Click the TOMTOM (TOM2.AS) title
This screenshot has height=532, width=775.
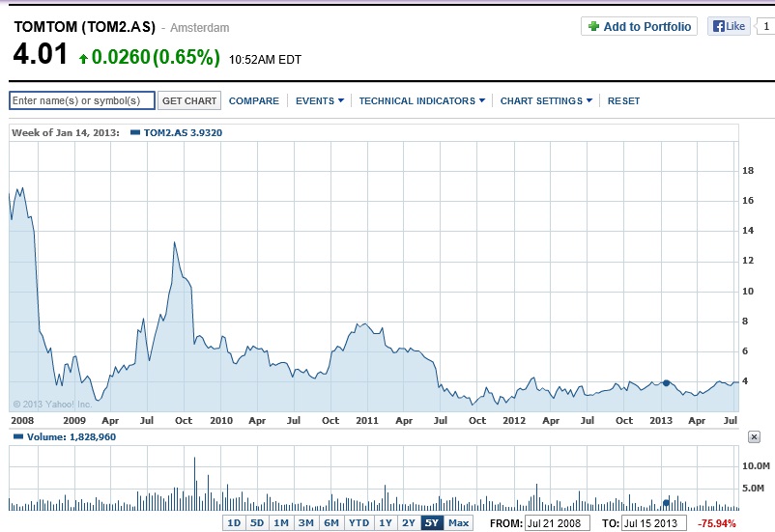(84, 27)
